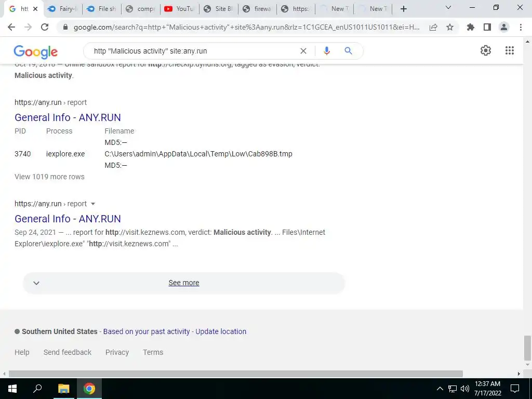This screenshot has width=532, height=399.
Task: Show hidden system tray icons
Action: click(440, 389)
